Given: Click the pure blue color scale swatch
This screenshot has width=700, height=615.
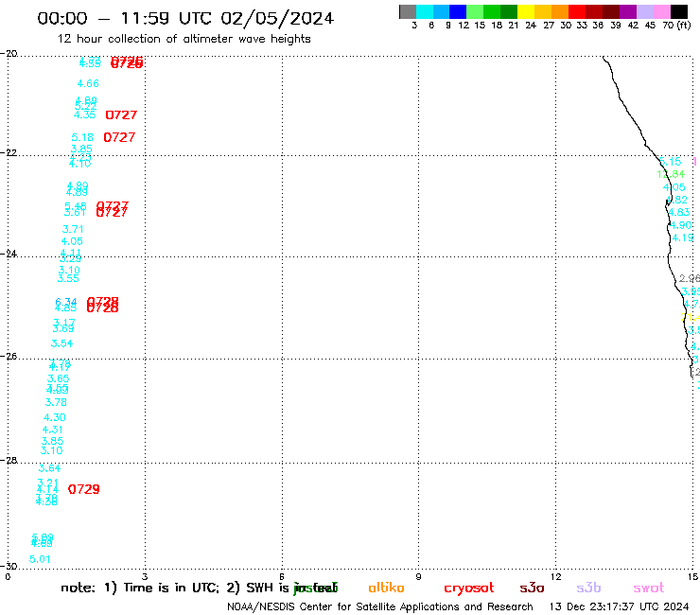Looking at the screenshot, I should 458,11.
